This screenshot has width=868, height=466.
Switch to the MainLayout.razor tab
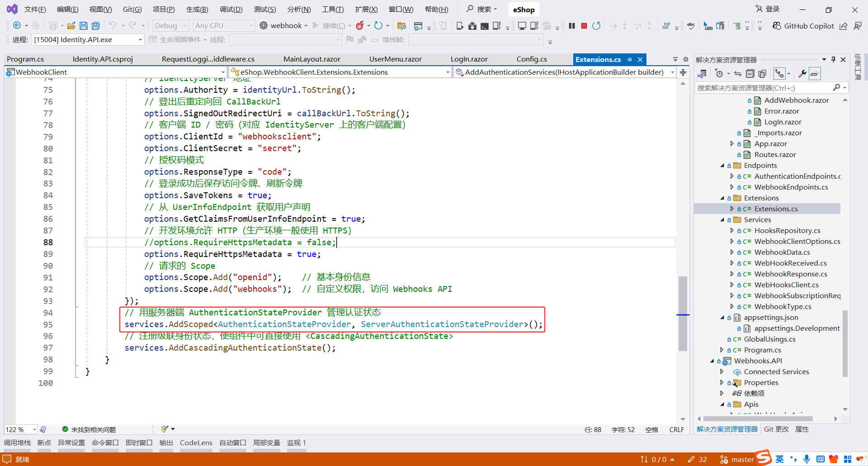tap(312, 59)
